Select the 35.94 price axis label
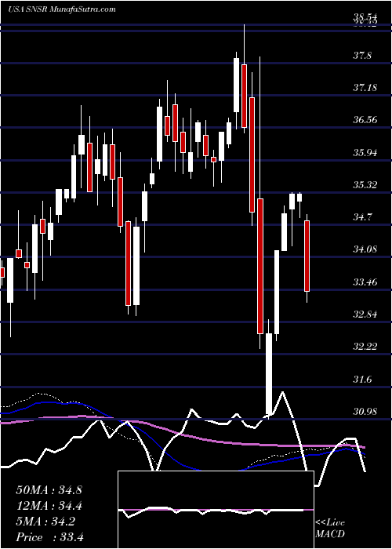 point(365,152)
